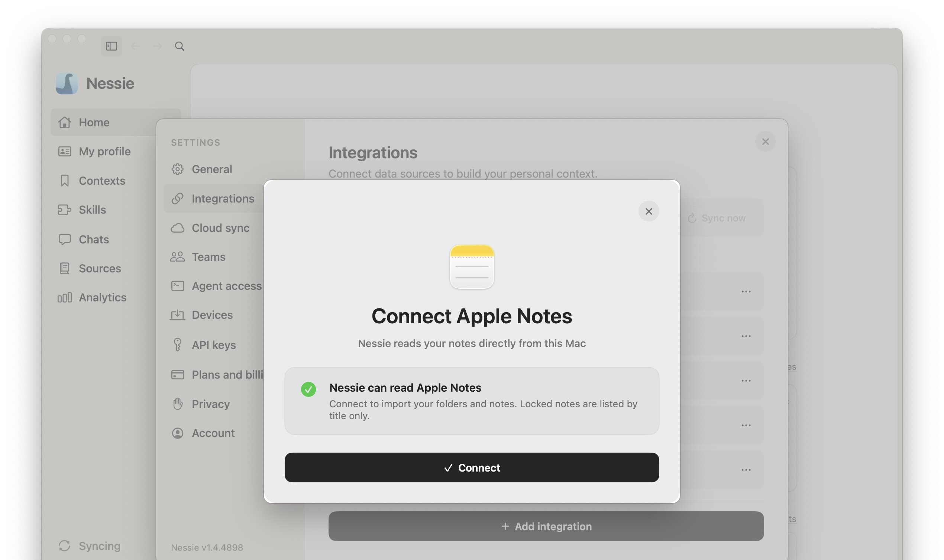Click the search magnifier icon
This screenshot has width=944, height=560.
(180, 46)
